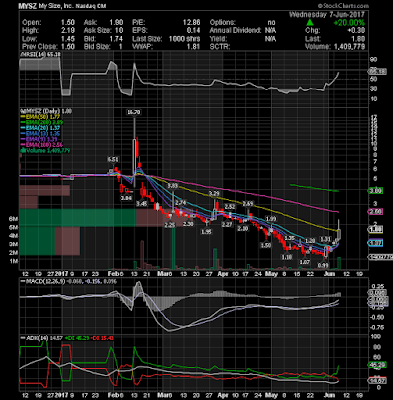This screenshot has width=393, height=400.
Task: Click the green up-arrow change indicator
Action: pos(310,22)
